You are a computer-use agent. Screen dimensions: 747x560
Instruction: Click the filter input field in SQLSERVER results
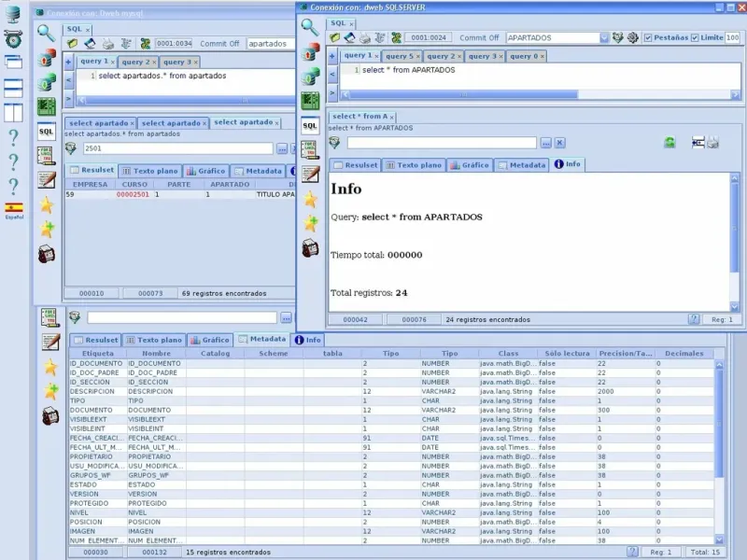click(x=442, y=143)
